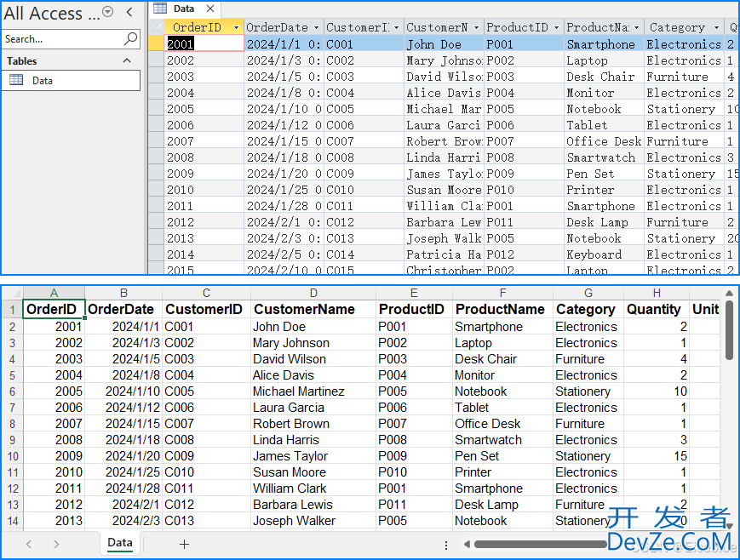Image resolution: width=740 pixels, height=560 pixels.
Task: Select Excel column G header
Action: [588, 293]
